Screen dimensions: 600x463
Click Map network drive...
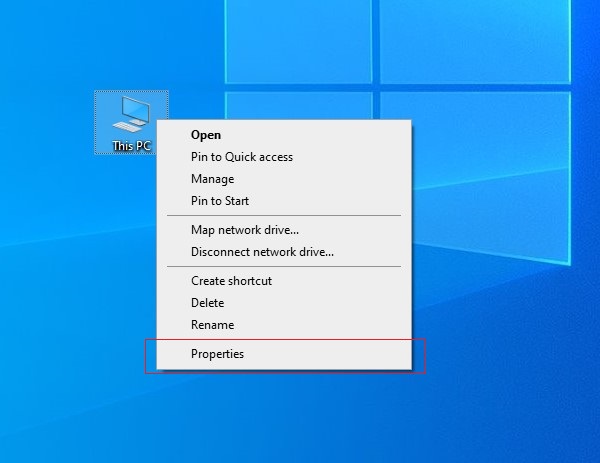click(245, 230)
